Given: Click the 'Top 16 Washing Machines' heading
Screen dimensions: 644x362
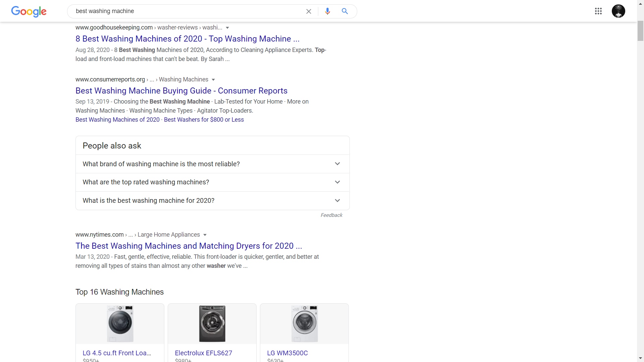Looking at the screenshot, I should pyautogui.click(x=119, y=292).
